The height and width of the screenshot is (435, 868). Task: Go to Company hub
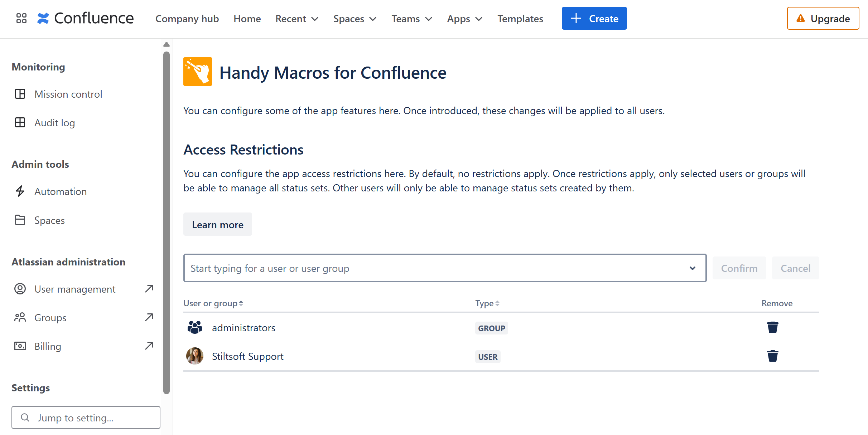point(187,19)
